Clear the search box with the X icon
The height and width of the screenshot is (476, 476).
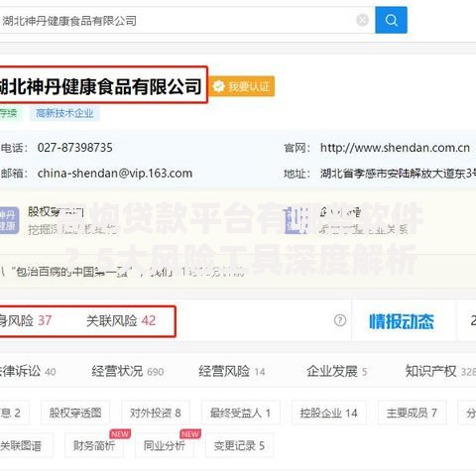362,20
